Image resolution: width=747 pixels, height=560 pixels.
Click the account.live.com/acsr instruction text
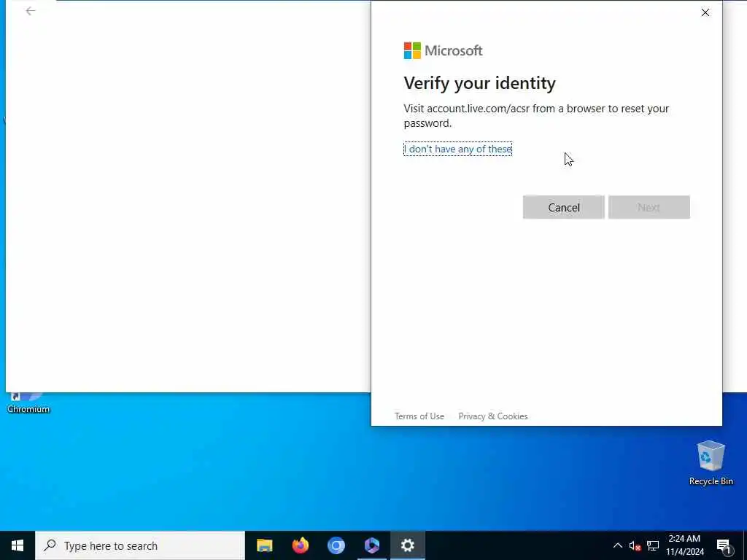point(536,116)
